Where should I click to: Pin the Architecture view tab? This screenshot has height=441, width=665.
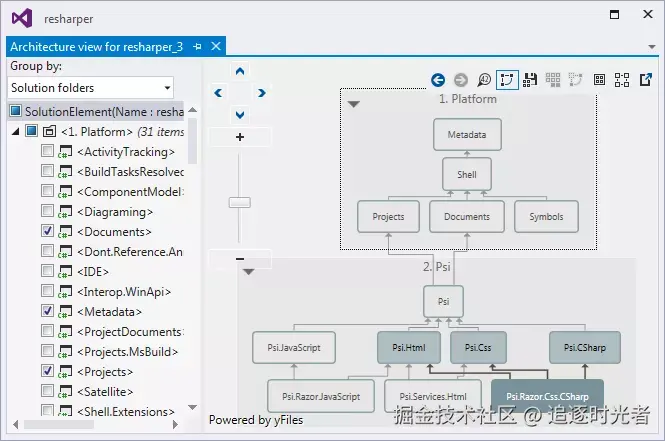197,47
